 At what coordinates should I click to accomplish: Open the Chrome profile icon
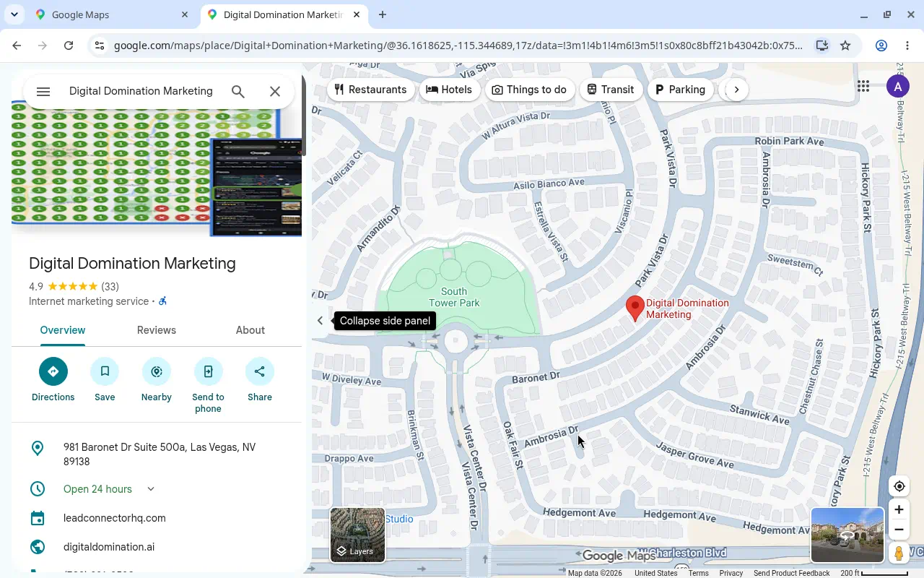(x=881, y=46)
